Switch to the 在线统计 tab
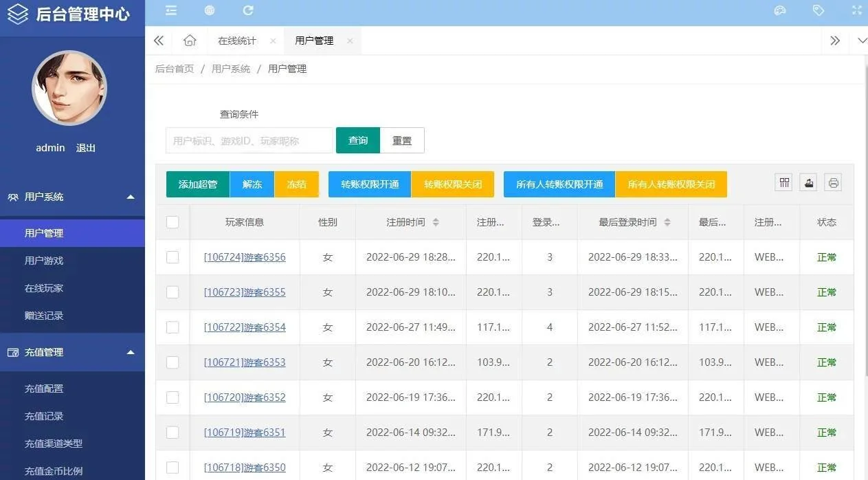The image size is (868, 480). tap(236, 41)
